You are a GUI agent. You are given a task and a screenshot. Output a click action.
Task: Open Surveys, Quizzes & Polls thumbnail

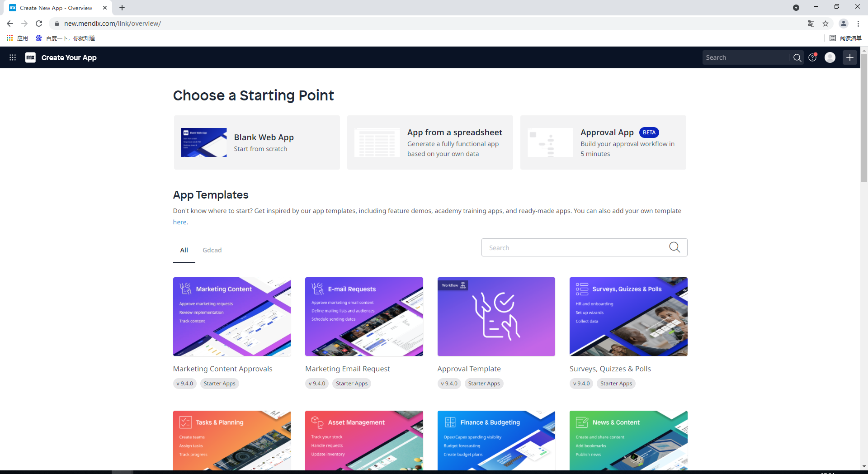pos(628,317)
